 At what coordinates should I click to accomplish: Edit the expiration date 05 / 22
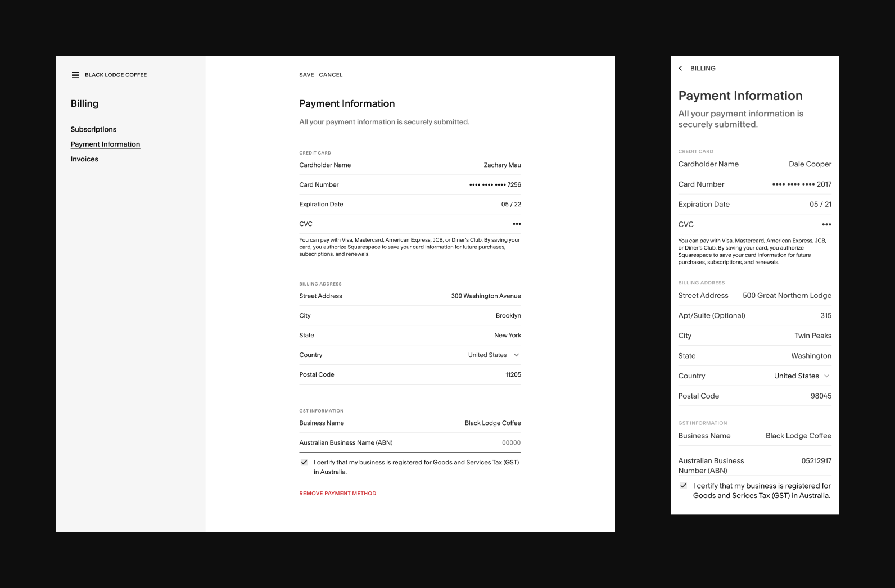click(410, 204)
